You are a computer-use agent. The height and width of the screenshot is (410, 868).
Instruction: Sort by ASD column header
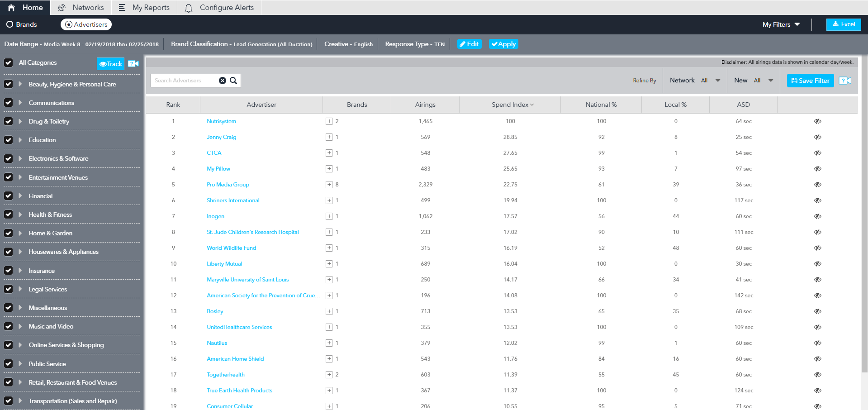(743, 105)
